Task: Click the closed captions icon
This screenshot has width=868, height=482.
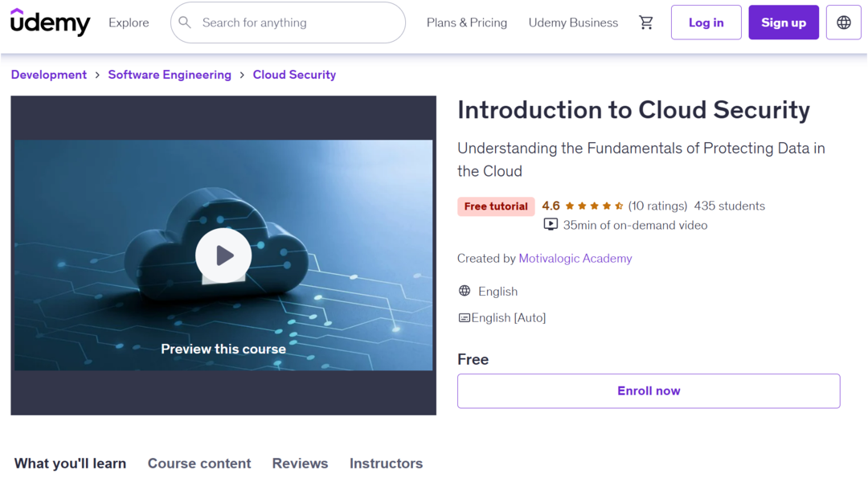Action: (464, 318)
